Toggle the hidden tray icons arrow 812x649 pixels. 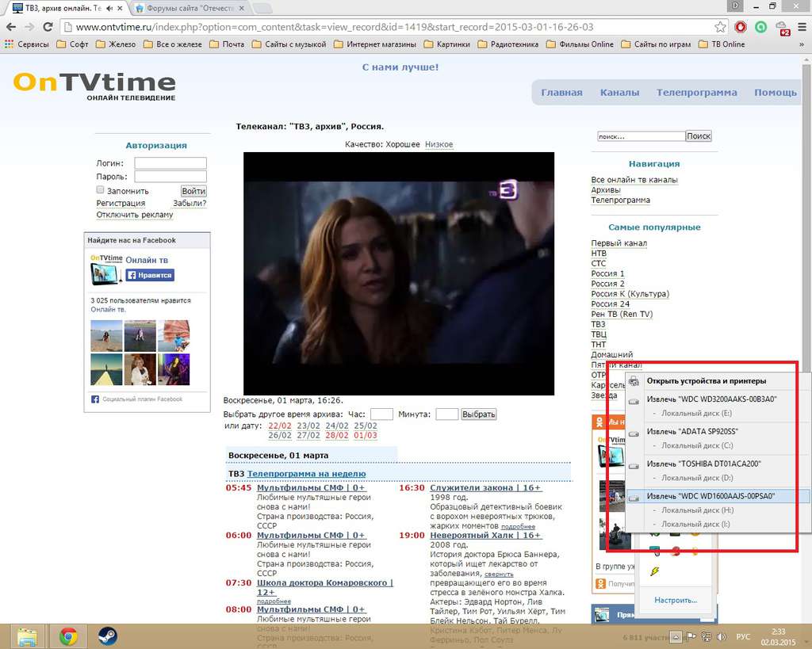[676, 637]
